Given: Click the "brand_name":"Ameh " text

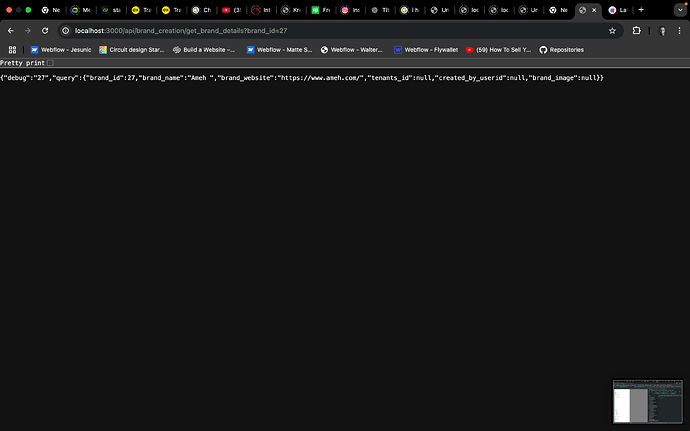Looking at the screenshot, I should pyautogui.click(x=176, y=78).
